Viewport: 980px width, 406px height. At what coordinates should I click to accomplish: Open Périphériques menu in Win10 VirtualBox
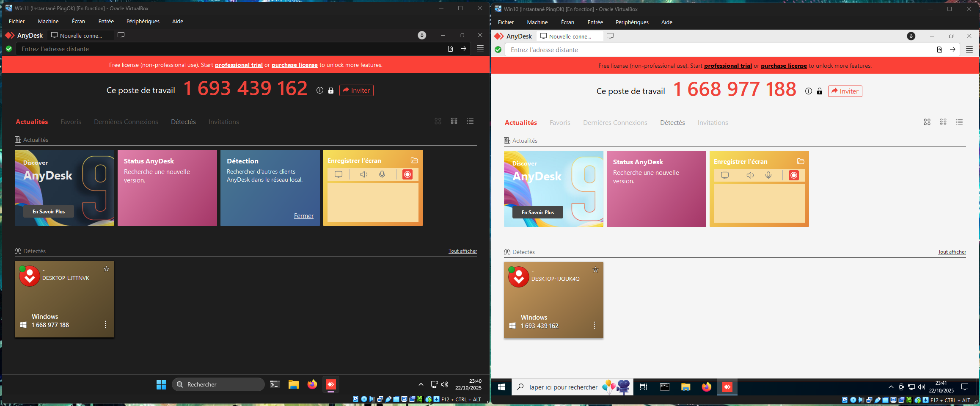click(632, 22)
